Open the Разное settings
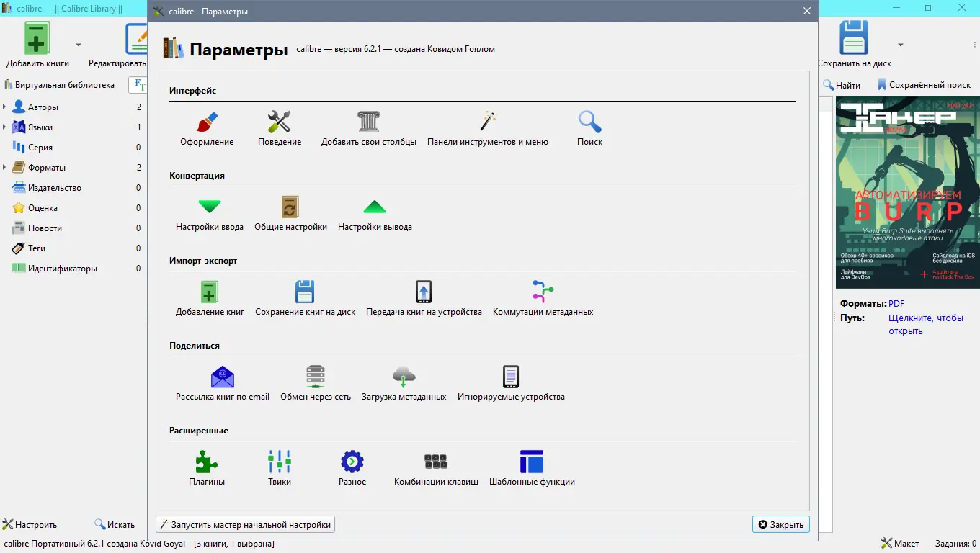The height and width of the screenshot is (553, 980). tap(352, 469)
